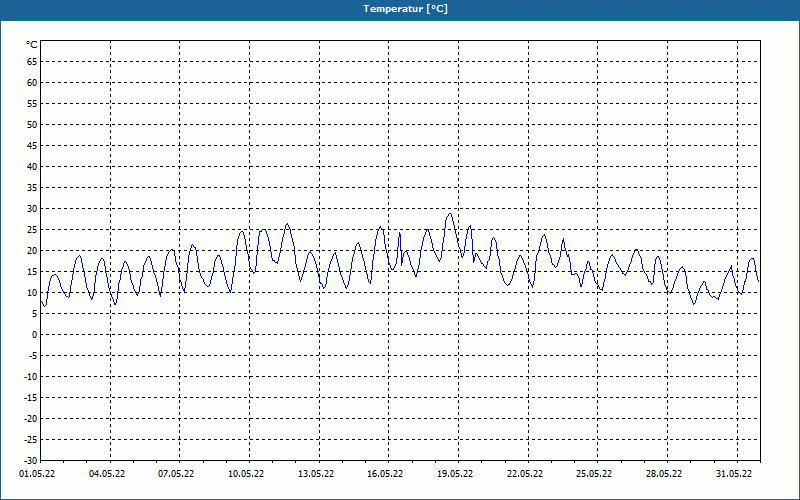Click the 45 value on the y-axis

click(x=32, y=145)
